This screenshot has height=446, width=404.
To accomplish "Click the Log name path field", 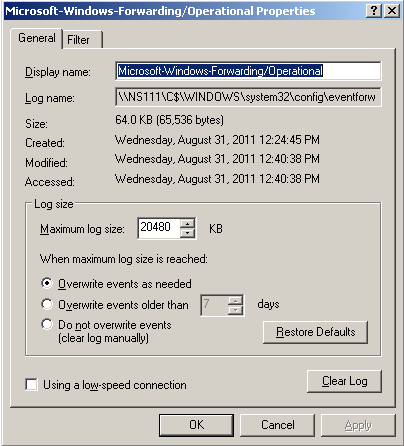I will [248, 97].
